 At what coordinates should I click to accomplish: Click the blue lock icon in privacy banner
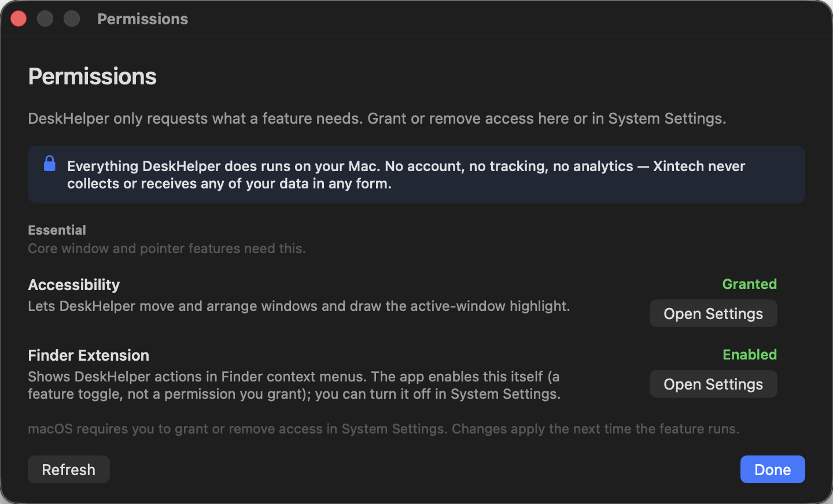coord(50,164)
